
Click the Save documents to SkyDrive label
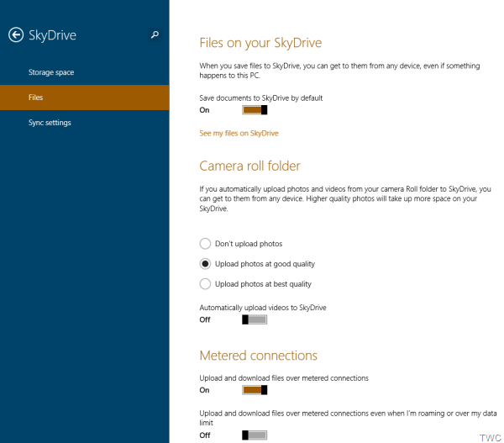pyautogui.click(x=260, y=98)
